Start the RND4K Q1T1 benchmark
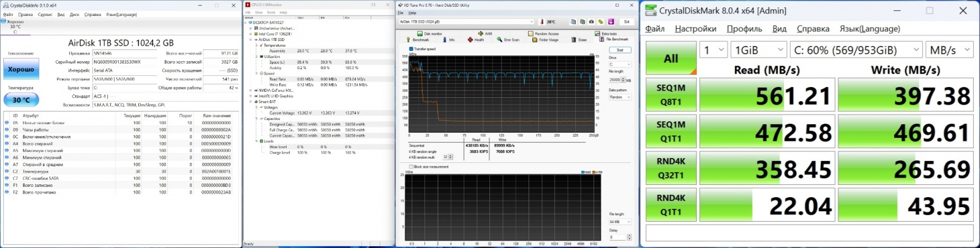The height and width of the screenshot is (248, 980). (671, 205)
